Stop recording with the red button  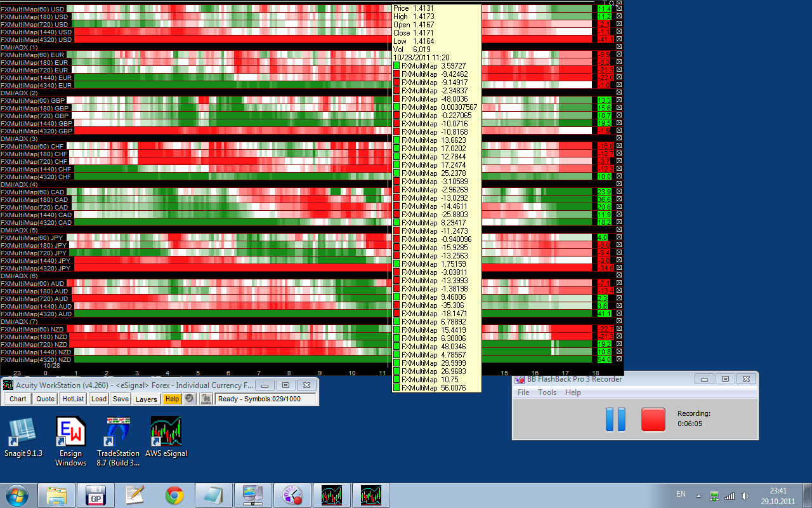653,420
